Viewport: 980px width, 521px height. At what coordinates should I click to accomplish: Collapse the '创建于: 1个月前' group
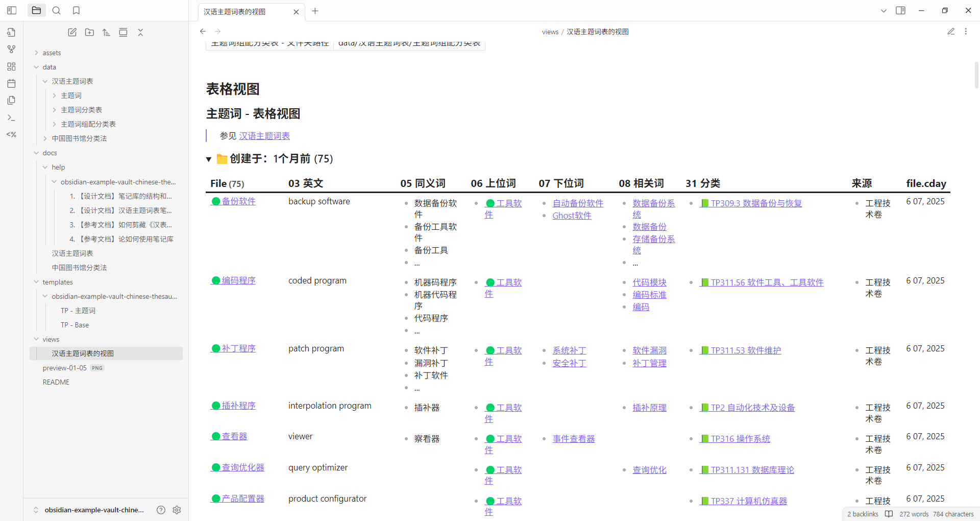(x=209, y=159)
